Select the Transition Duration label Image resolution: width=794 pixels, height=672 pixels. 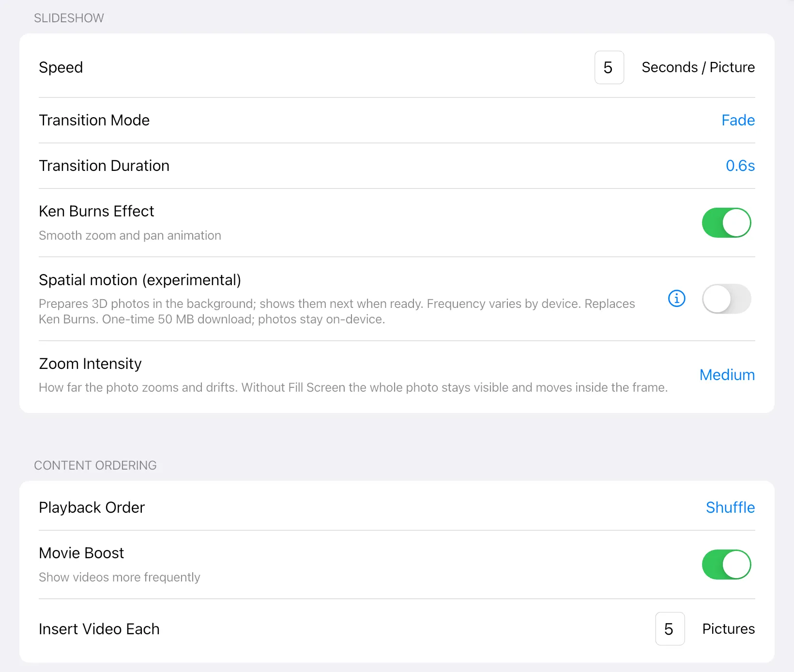pyautogui.click(x=104, y=166)
